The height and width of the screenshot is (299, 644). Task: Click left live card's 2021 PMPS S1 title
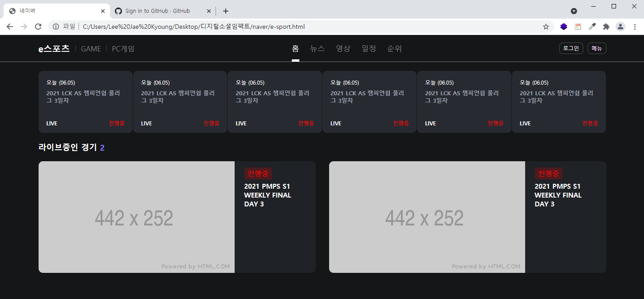pos(267,195)
